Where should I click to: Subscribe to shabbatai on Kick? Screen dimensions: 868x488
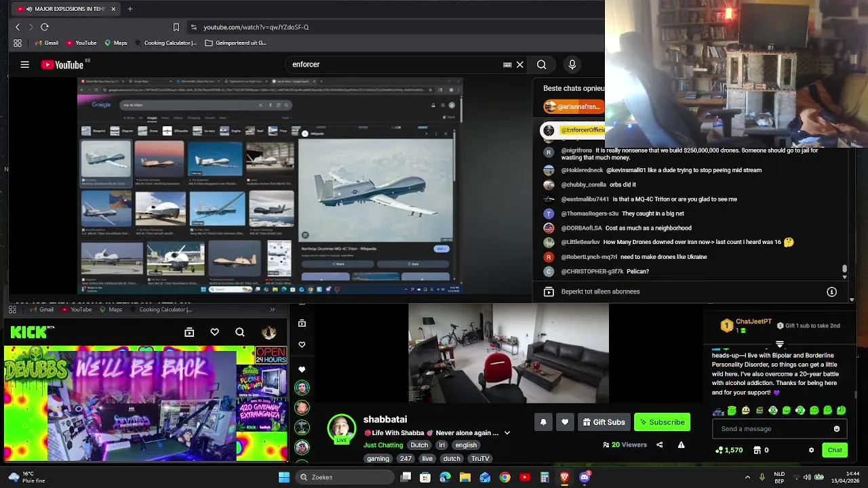[x=662, y=422]
